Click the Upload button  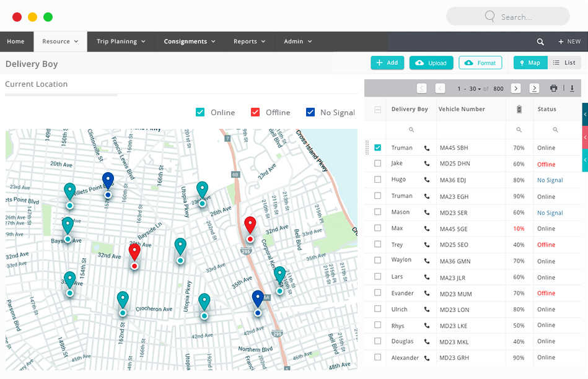point(431,63)
